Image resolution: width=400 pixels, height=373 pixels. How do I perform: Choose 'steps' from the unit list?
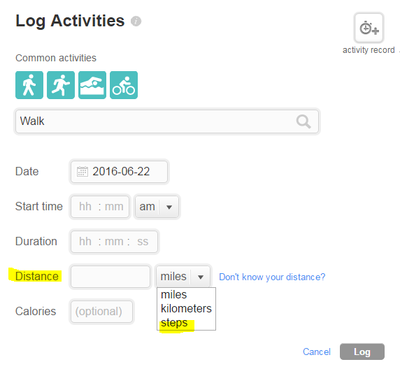coord(174,323)
